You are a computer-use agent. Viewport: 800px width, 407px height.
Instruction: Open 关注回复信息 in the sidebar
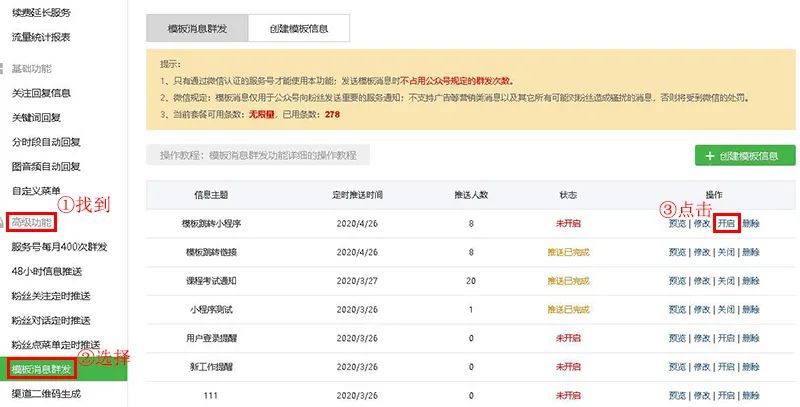41,93
